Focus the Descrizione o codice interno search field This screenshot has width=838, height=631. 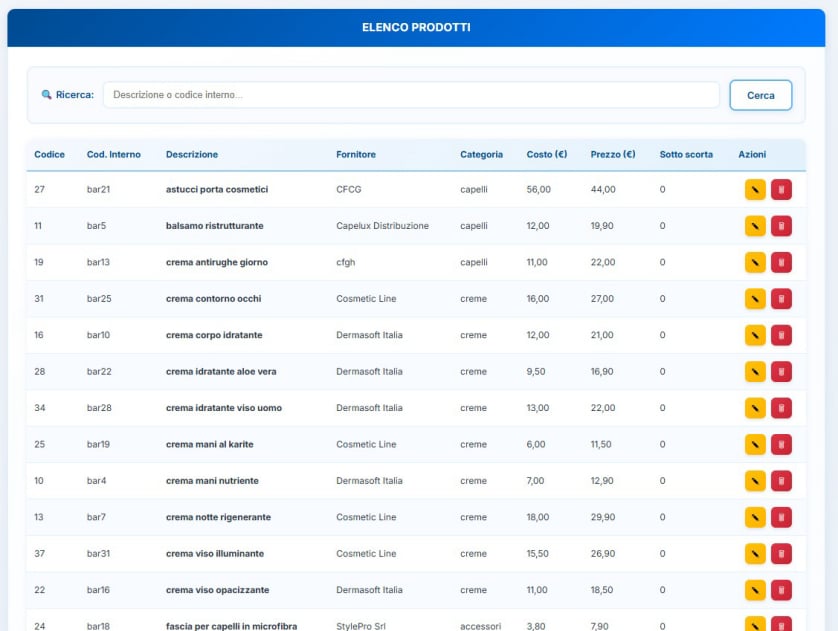[410, 95]
